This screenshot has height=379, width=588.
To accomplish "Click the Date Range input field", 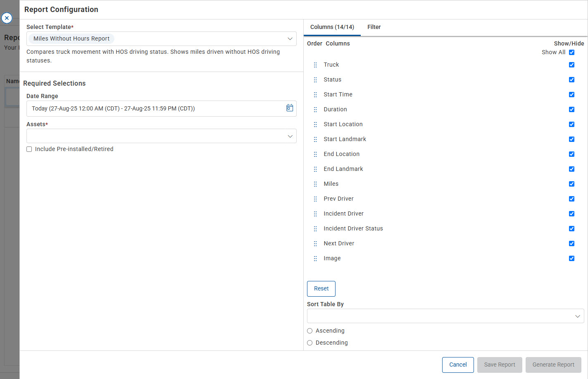I will click(162, 108).
